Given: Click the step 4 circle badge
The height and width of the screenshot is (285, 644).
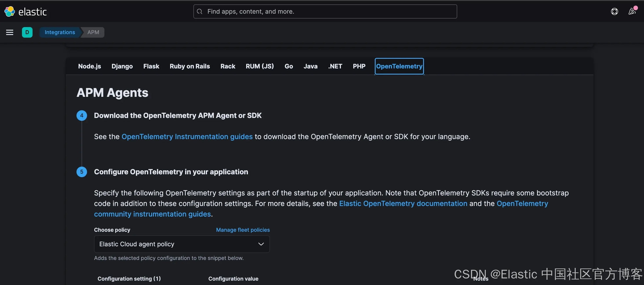Looking at the screenshot, I should click(82, 116).
